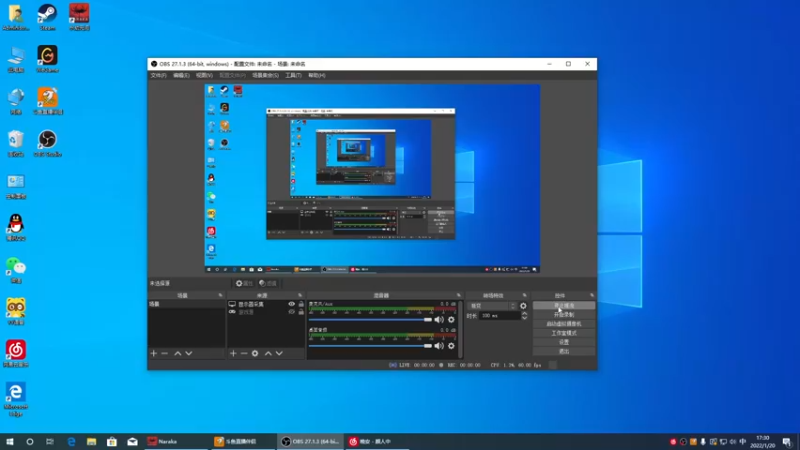Select the display capture source row
The width and height of the screenshot is (800, 450).
coord(266,304)
